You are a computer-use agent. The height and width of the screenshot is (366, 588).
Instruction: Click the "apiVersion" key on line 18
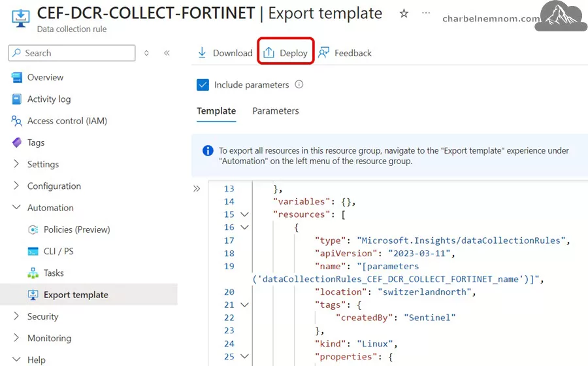[346, 254]
